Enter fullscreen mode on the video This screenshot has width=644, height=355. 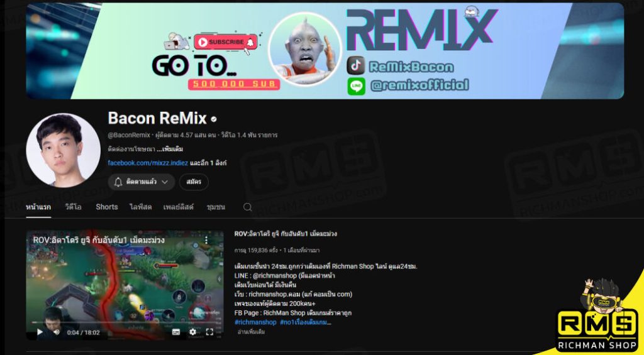tap(210, 332)
